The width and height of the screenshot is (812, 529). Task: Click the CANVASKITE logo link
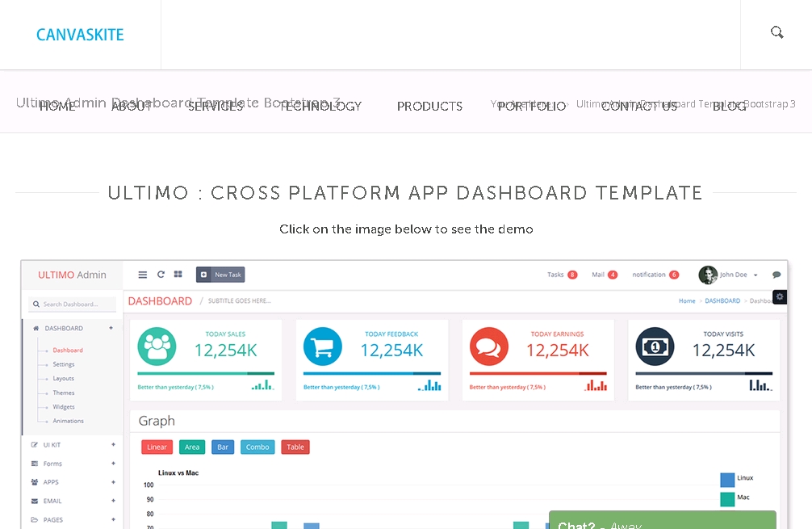(x=80, y=35)
